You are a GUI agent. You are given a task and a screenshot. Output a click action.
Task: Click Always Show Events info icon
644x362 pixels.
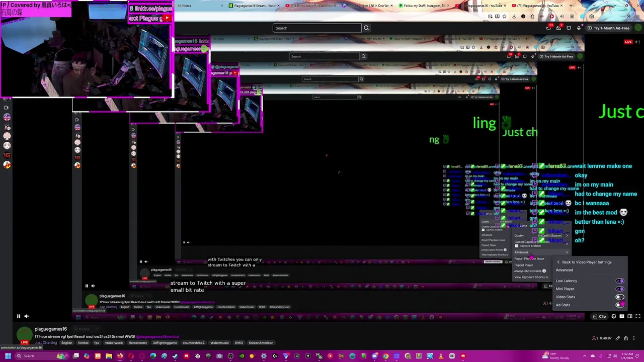[x=544, y=271]
